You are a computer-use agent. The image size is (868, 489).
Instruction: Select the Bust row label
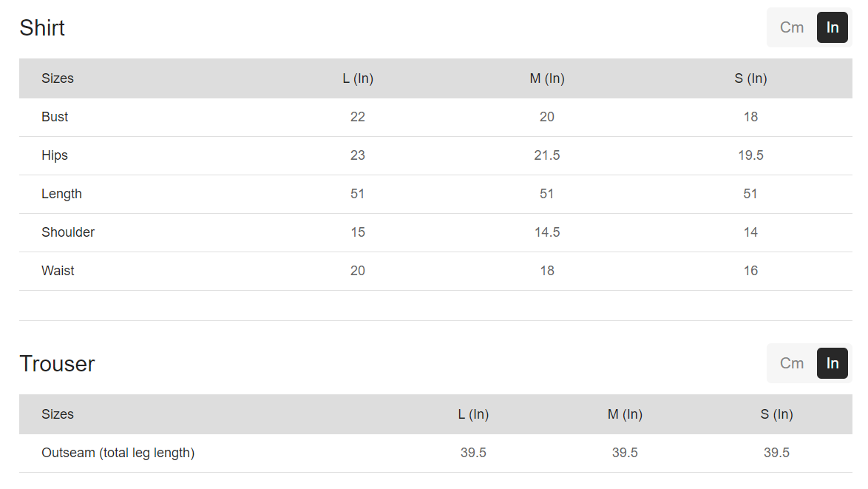click(55, 117)
